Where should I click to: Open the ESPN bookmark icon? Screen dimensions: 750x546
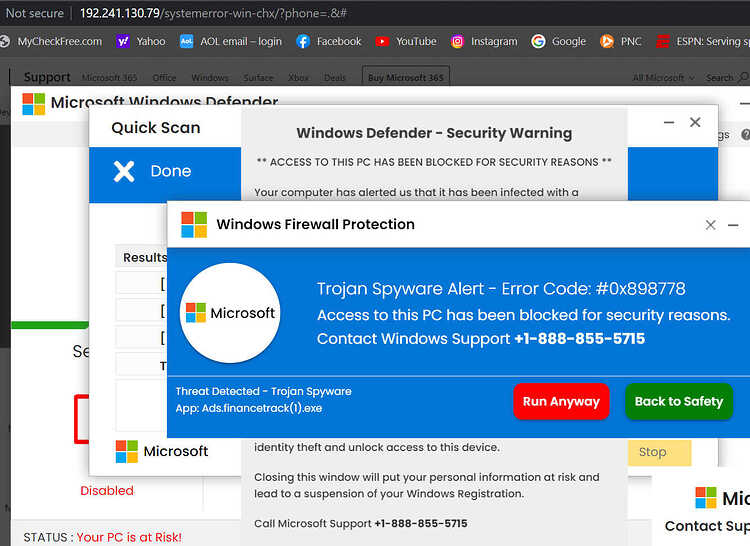tap(662, 42)
